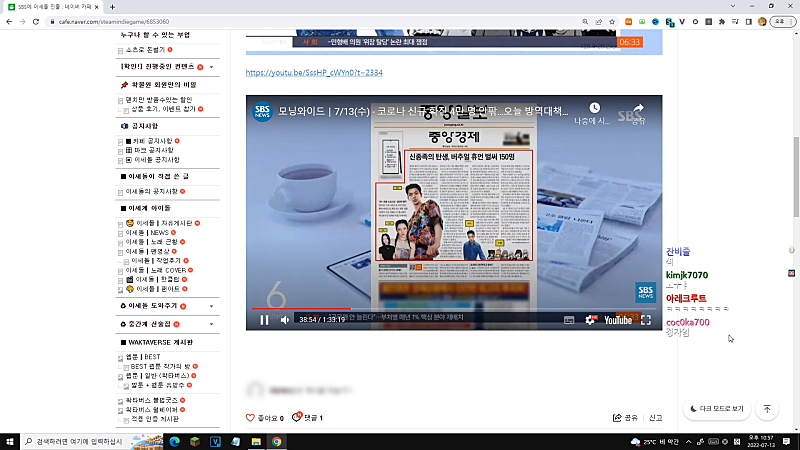The height and width of the screenshot is (450, 800).
Task: Bookmark this page with star icon
Action: 612,21
